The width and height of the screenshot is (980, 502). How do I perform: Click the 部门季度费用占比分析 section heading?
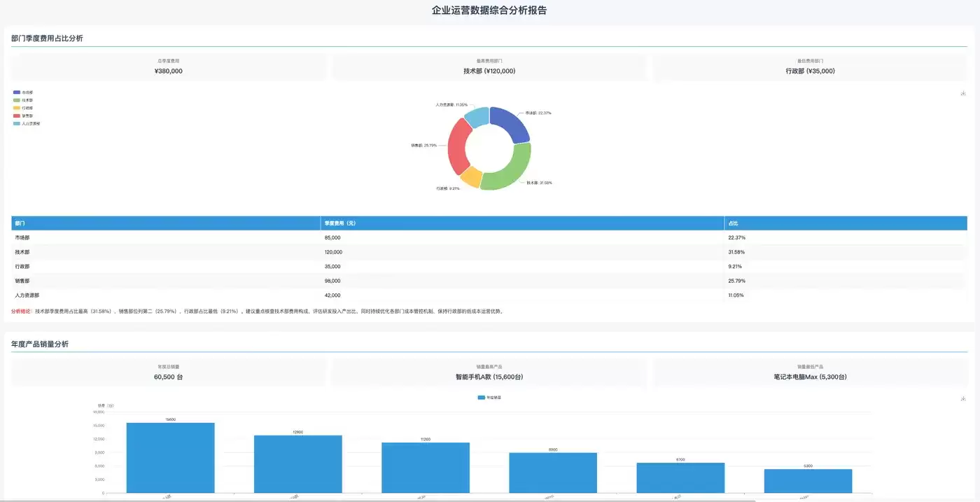coord(47,39)
